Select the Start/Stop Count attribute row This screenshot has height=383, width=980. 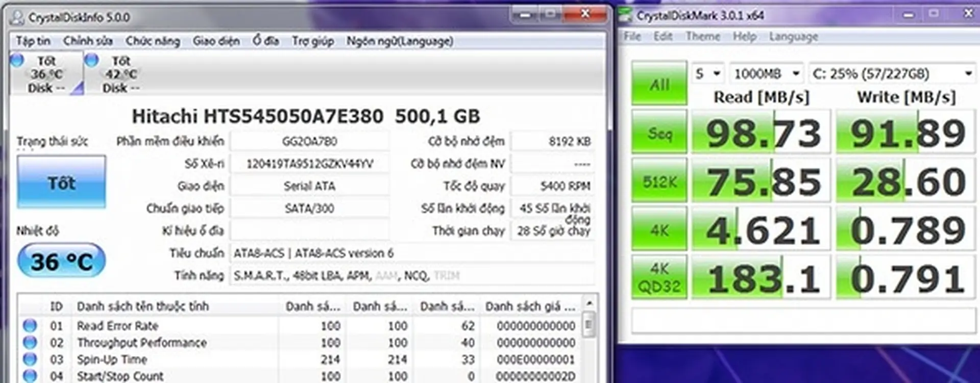click(x=300, y=376)
